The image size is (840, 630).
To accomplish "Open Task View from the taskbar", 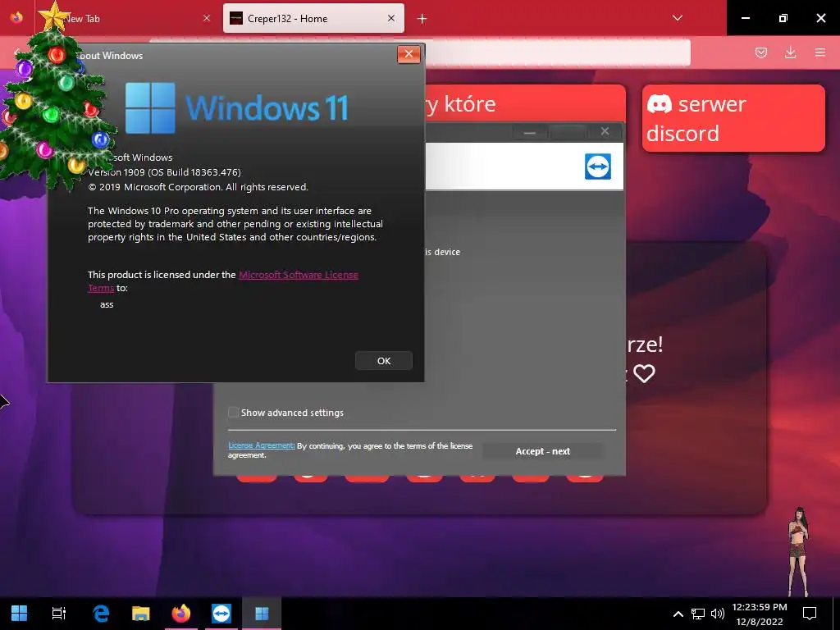I will coord(59,613).
